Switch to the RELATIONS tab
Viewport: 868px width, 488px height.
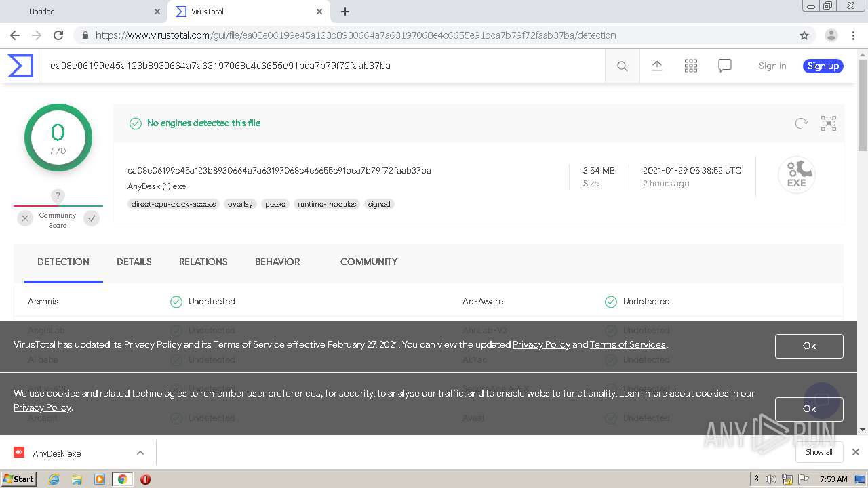pyautogui.click(x=203, y=262)
